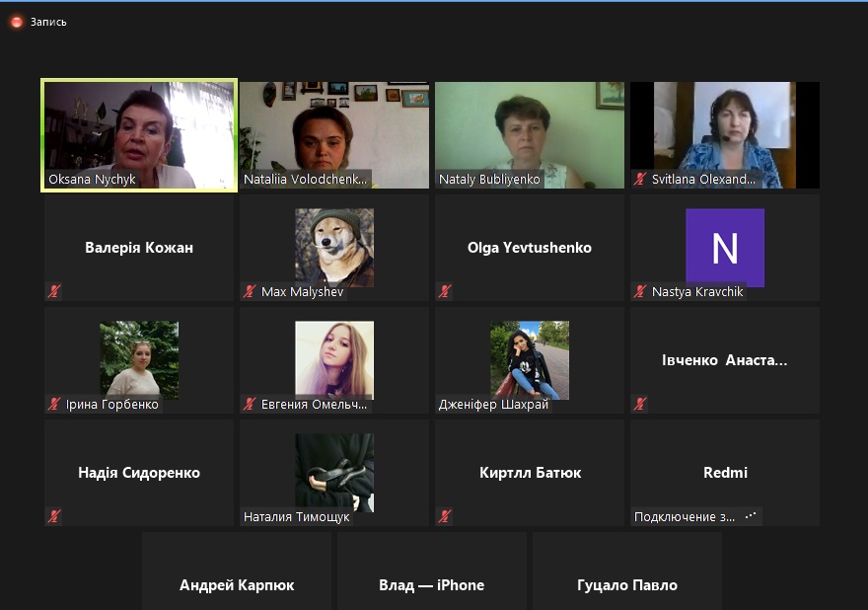
Task: Click the red recording indicator icon
Action: tap(17, 22)
